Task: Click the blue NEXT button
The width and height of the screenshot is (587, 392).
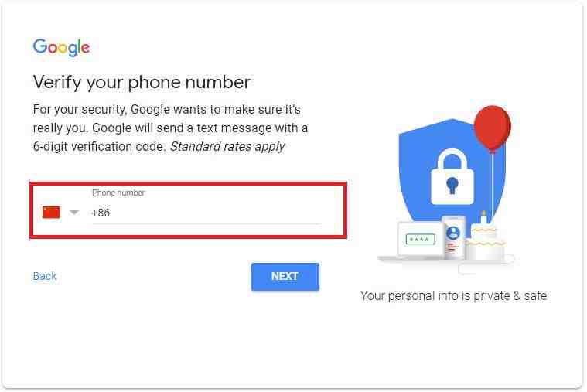Action: click(x=285, y=276)
